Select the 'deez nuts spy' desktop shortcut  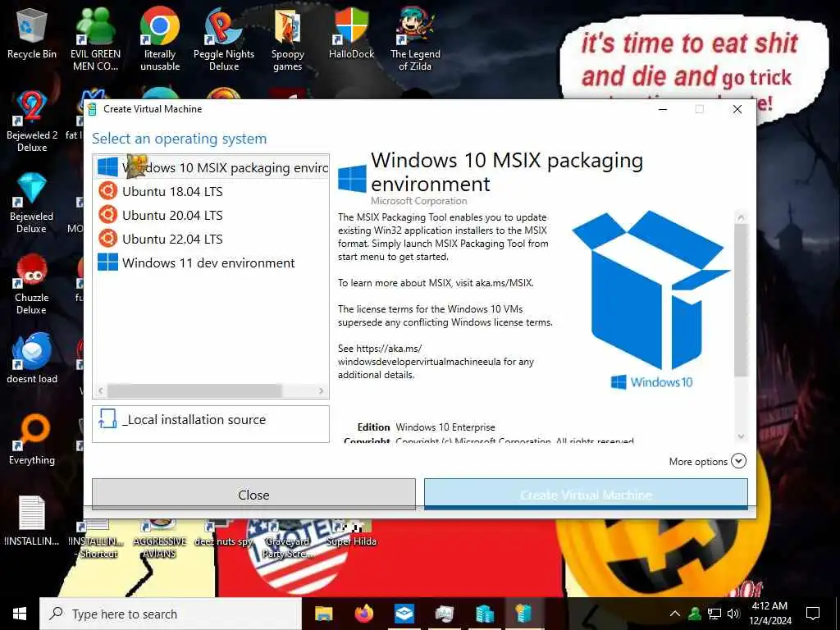pyautogui.click(x=223, y=533)
